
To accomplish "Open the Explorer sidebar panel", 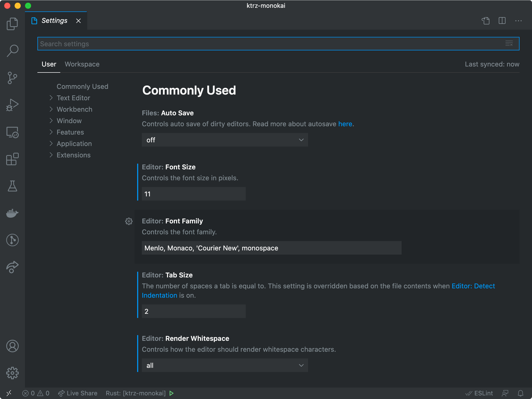I will tap(12, 23).
